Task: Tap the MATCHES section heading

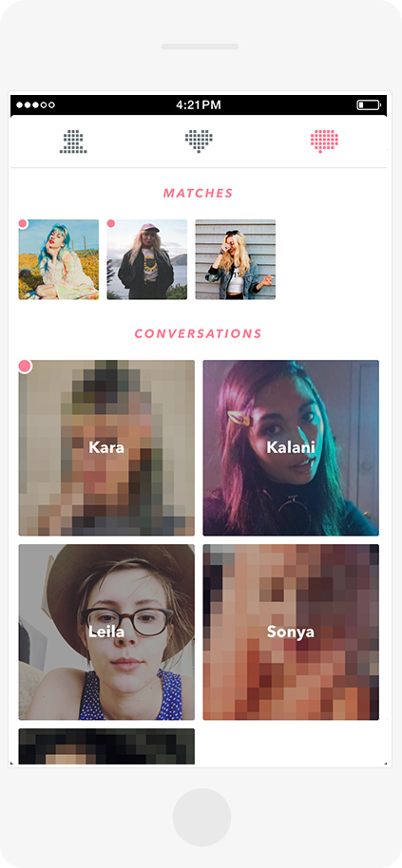Action: 199,193
